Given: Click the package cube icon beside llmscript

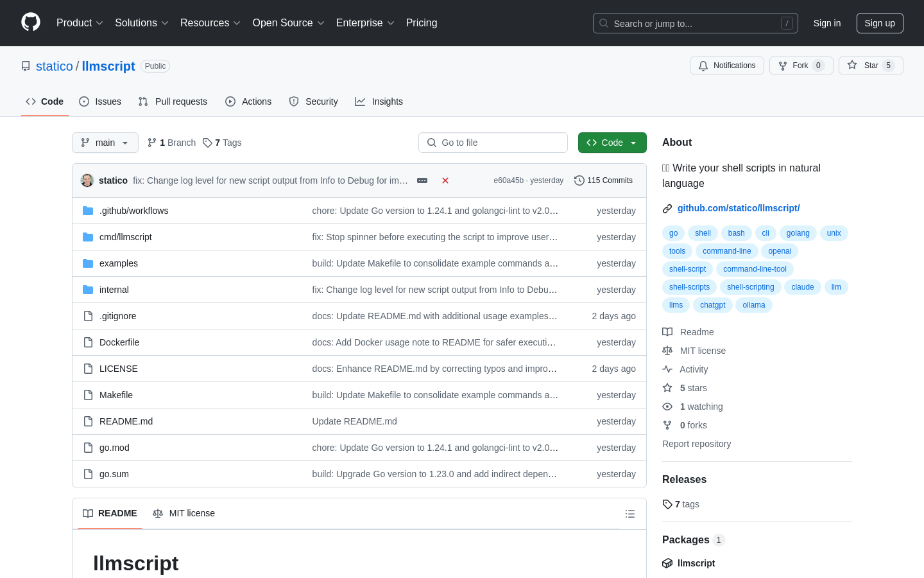Looking at the screenshot, I should coord(667,563).
